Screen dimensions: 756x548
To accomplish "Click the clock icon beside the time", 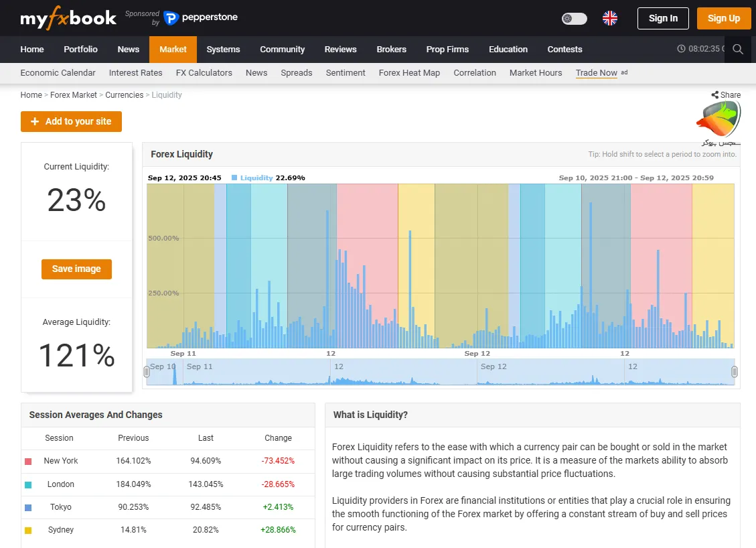I will 681,49.
